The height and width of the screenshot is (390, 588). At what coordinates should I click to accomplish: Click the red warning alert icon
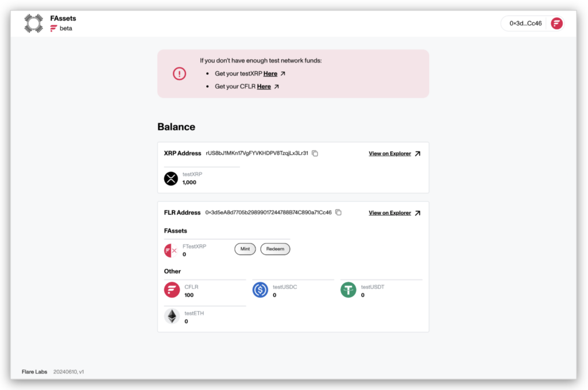coord(180,74)
